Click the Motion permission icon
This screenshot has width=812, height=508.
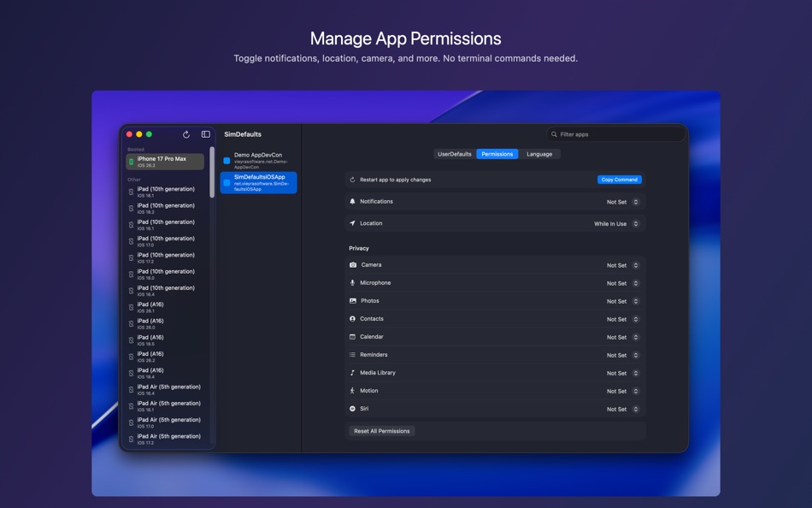coord(354,390)
